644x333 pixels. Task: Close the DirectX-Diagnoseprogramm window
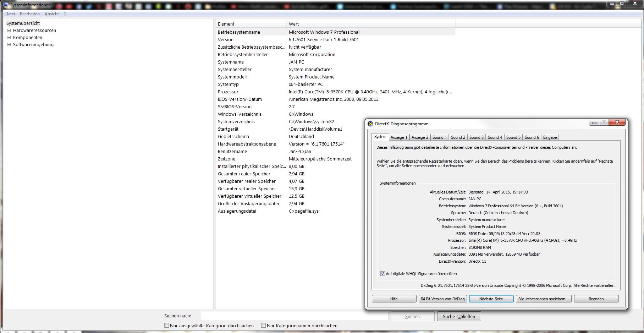pos(617,122)
